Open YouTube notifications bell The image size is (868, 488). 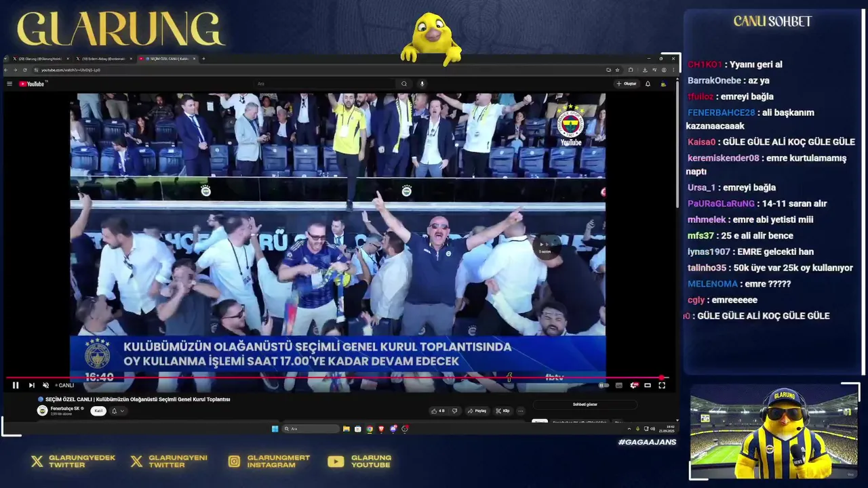[x=648, y=84]
